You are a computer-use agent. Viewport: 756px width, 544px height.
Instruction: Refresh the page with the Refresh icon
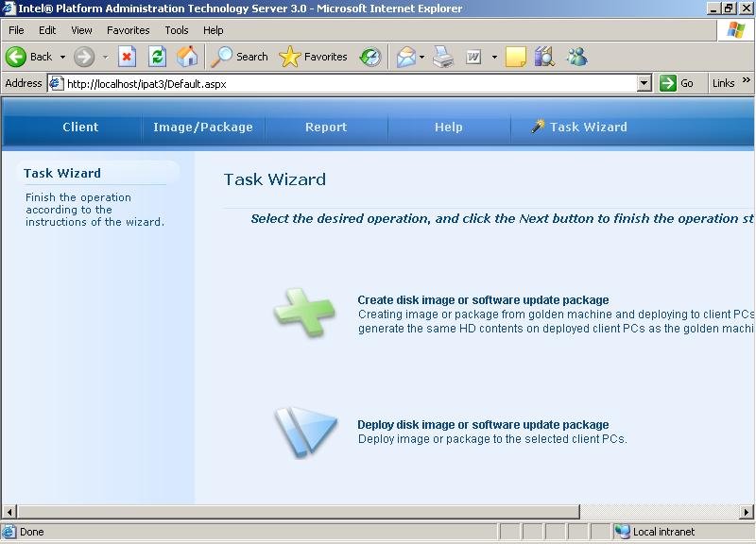(158, 57)
